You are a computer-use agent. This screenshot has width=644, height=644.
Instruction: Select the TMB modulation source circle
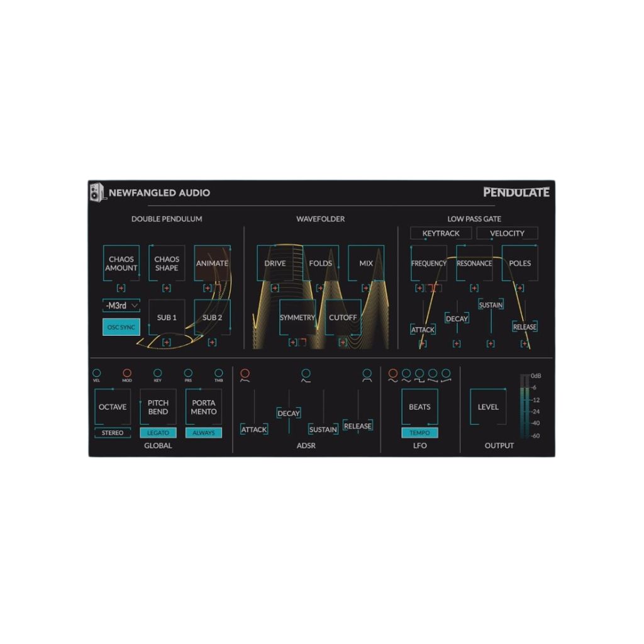(x=218, y=373)
